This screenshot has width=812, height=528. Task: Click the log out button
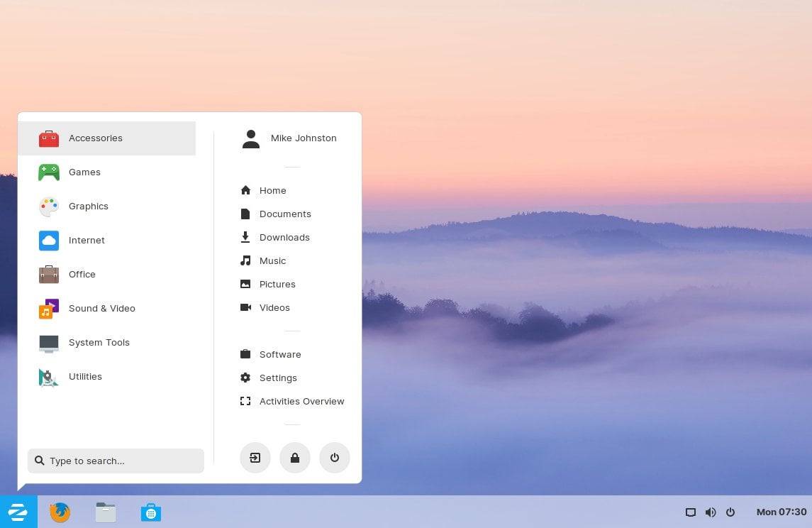[x=255, y=458]
